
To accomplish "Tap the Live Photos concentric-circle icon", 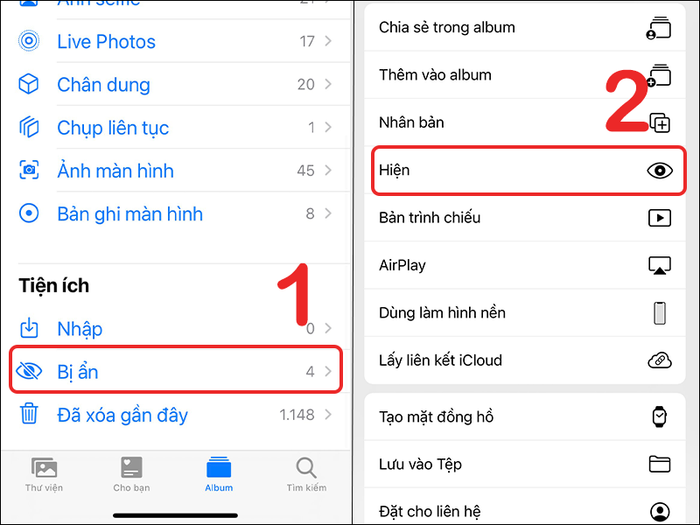I will (x=29, y=41).
